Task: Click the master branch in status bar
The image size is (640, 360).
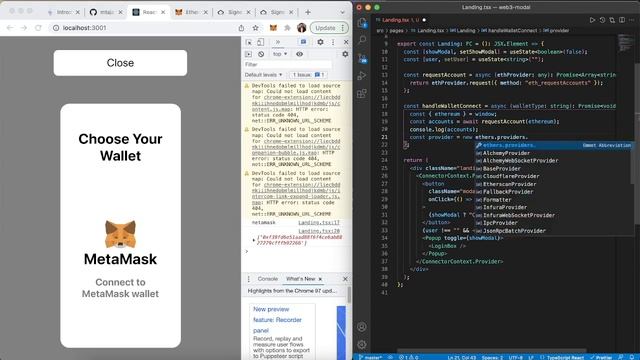Action: (370, 357)
